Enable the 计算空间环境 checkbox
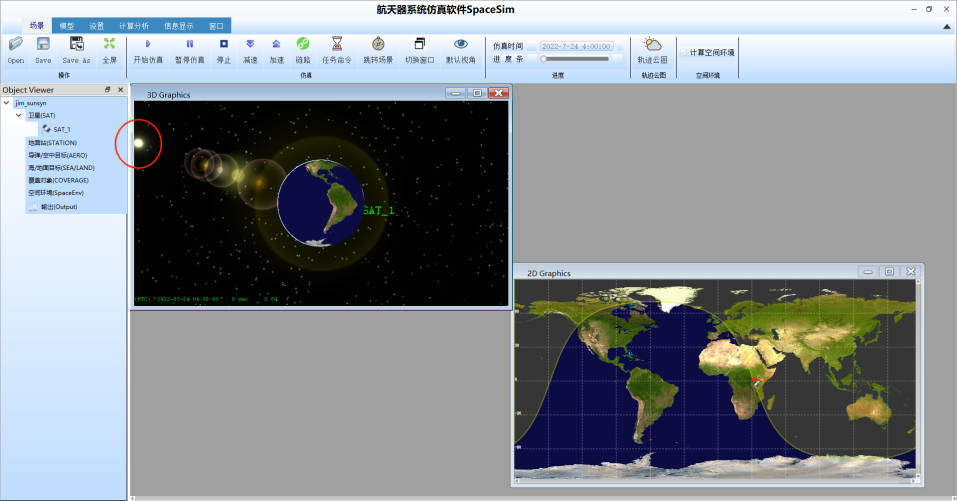 [x=684, y=52]
